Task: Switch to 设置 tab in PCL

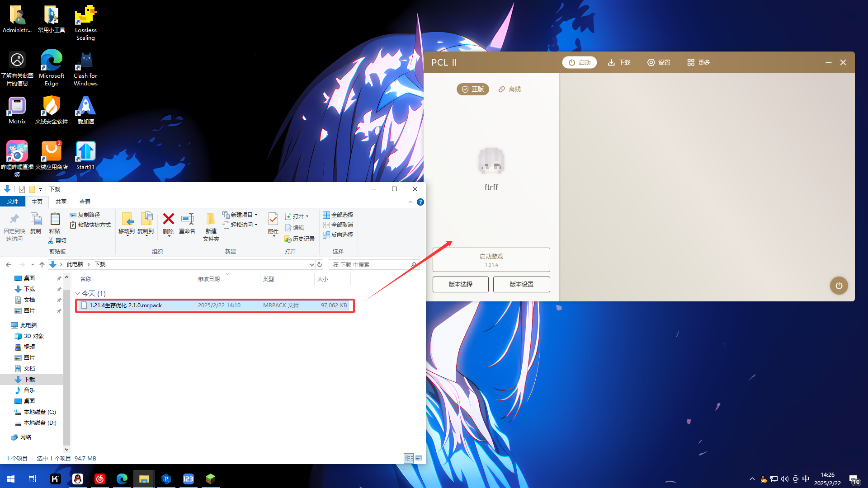Action: coord(659,62)
